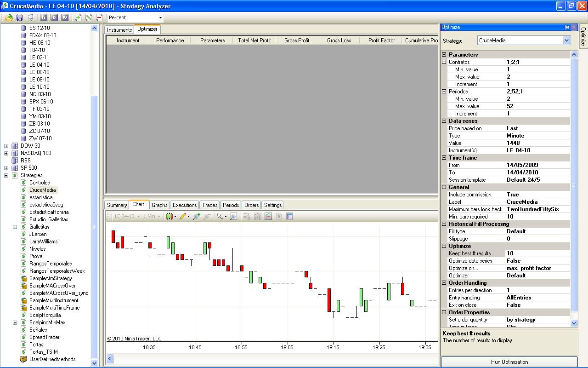Click the property grid scroll down arrow
588x368 pixels.
tap(574, 323)
